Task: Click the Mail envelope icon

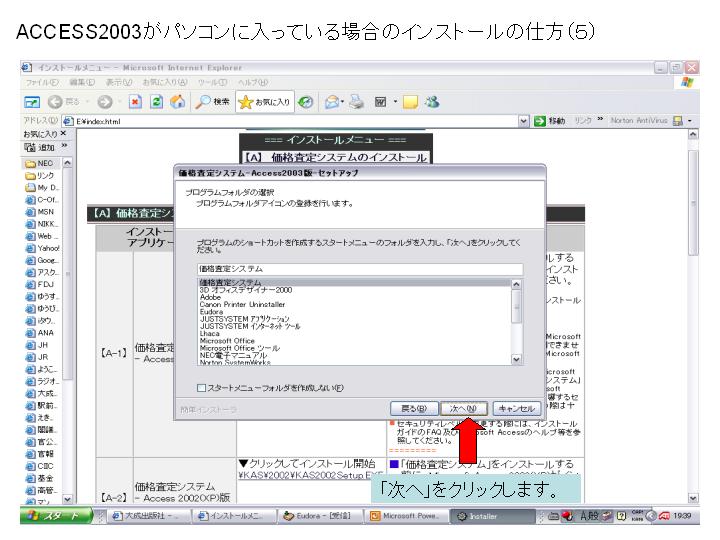Action: pos(332,101)
